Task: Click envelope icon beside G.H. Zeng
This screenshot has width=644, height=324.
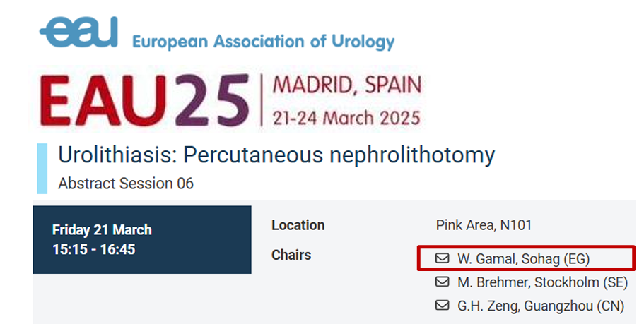Action: [x=442, y=306]
